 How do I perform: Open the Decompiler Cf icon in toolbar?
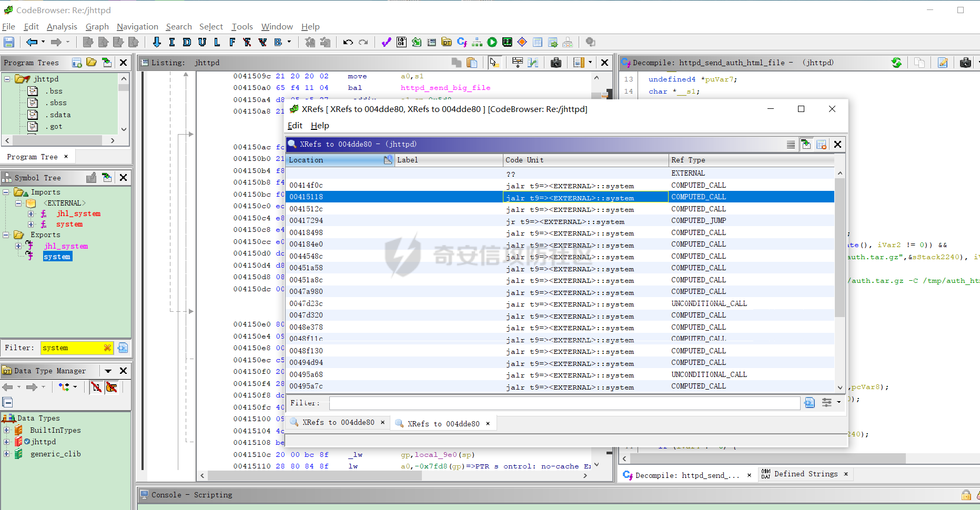pos(462,42)
